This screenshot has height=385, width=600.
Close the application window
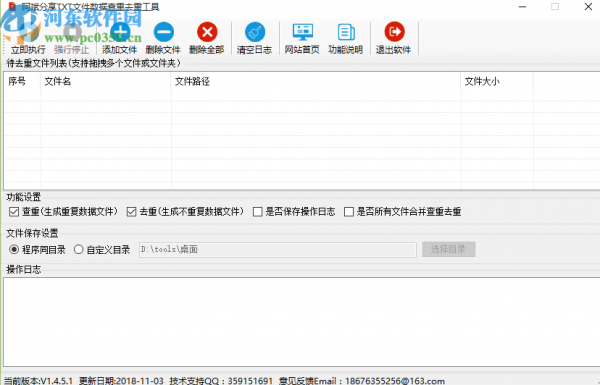coord(588,7)
